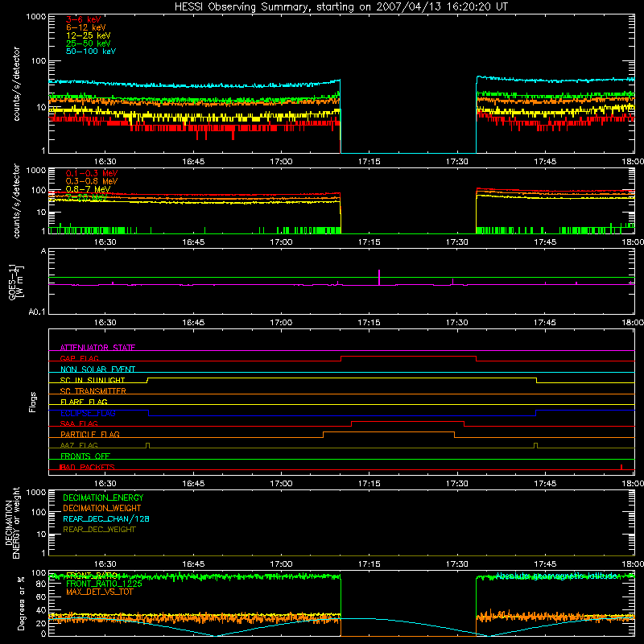Click the red BAD_PACKETS spike near 18:00
The height and width of the screenshot is (644, 644).
coord(621,467)
